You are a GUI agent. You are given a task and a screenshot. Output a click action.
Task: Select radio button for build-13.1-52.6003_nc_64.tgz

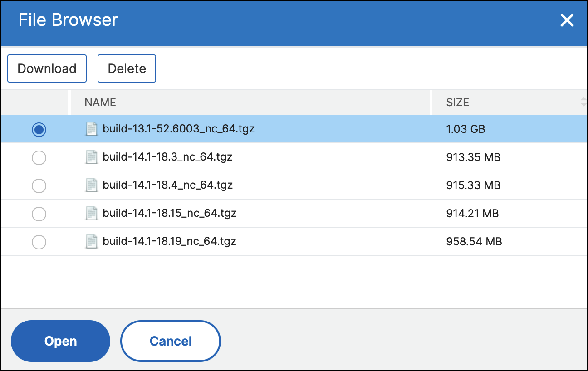click(x=39, y=130)
